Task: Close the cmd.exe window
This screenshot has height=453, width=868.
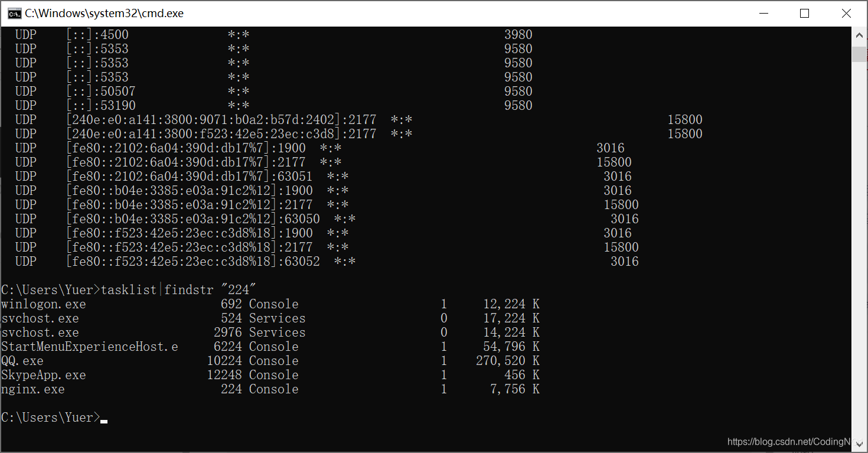Action: [846, 13]
